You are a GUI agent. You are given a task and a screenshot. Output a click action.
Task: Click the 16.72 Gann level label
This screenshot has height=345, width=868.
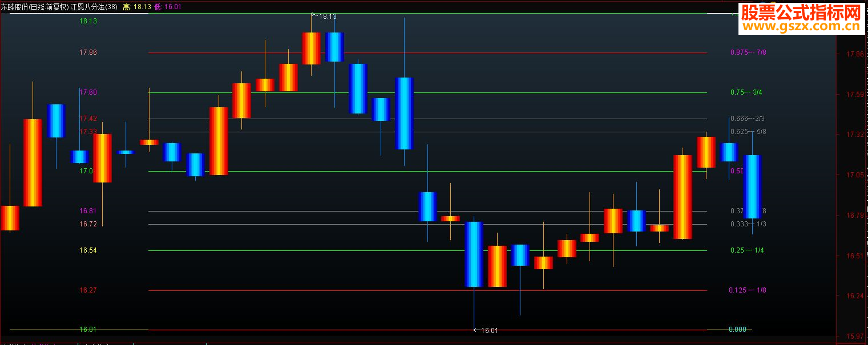pyautogui.click(x=88, y=224)
